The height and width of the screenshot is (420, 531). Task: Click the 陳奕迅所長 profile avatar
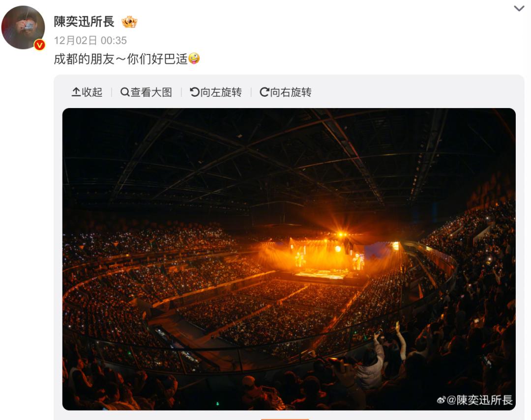click(x=23, y=28)
